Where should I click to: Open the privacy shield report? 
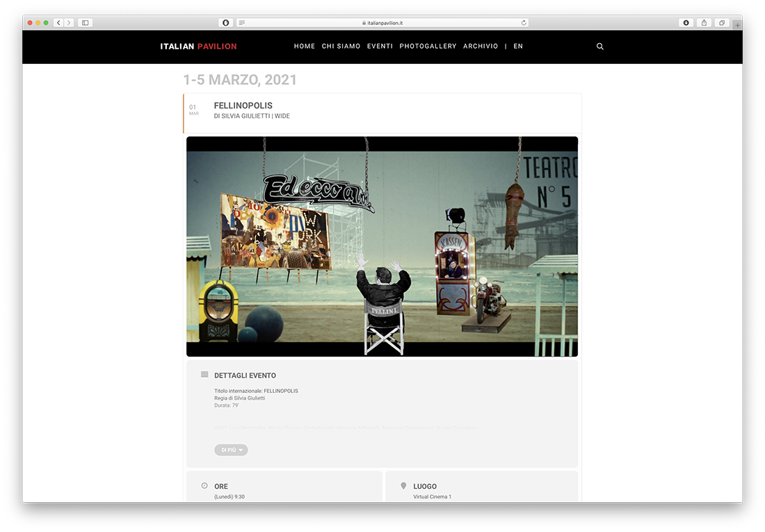(225, 23)
